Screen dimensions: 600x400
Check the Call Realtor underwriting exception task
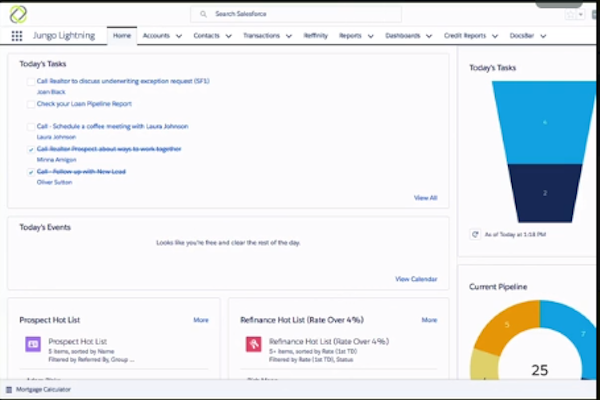(x=31, y=82)
